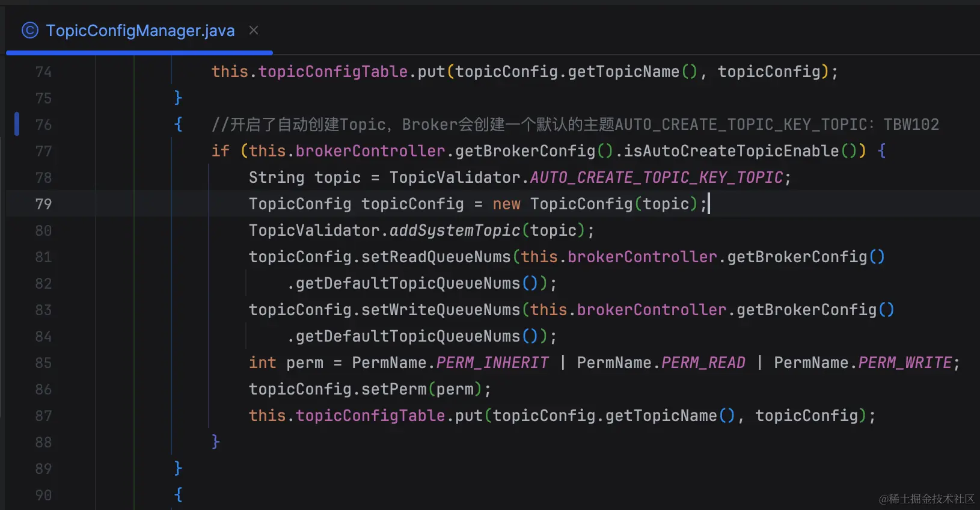This screenshot has width=980, height=510.
Task: Click line number 76 in the gutter
Action: (43, 125)
